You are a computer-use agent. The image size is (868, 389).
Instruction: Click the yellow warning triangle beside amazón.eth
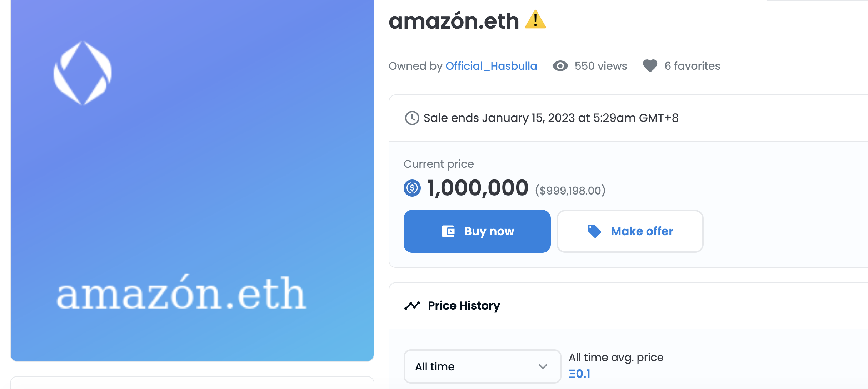[535, 20]
